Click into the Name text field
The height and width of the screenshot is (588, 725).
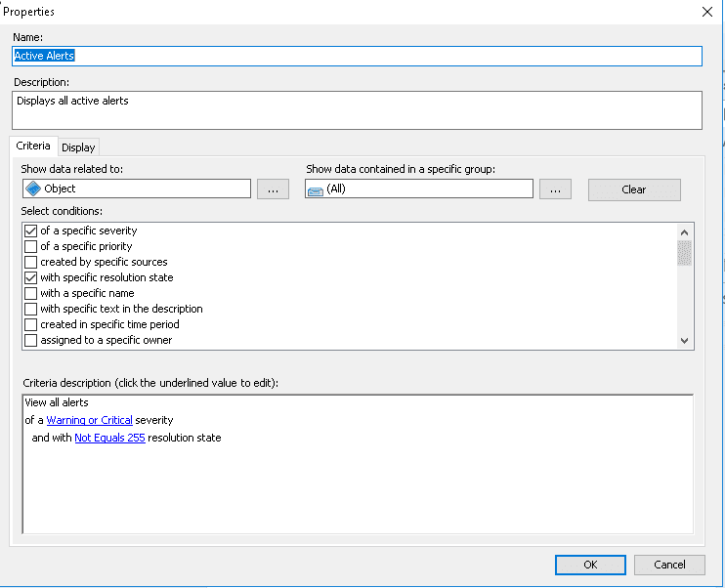tap(357, 56)
